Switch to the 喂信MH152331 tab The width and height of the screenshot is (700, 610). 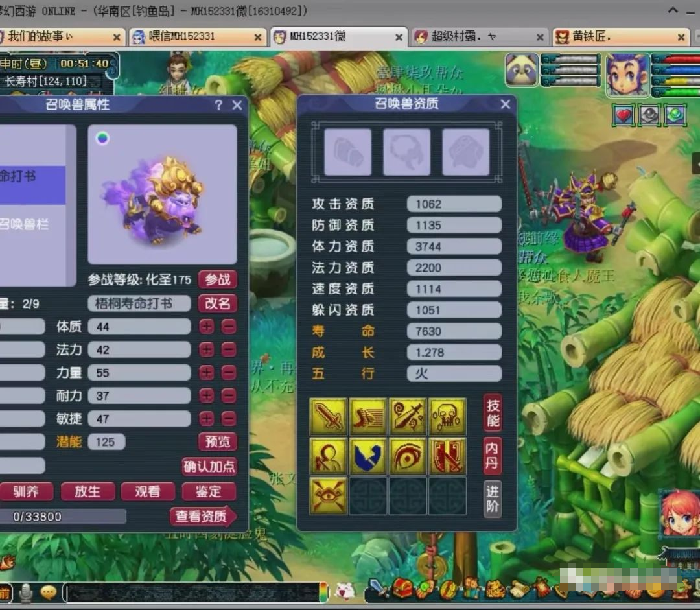pyautogui.click(x=196, y=36)
